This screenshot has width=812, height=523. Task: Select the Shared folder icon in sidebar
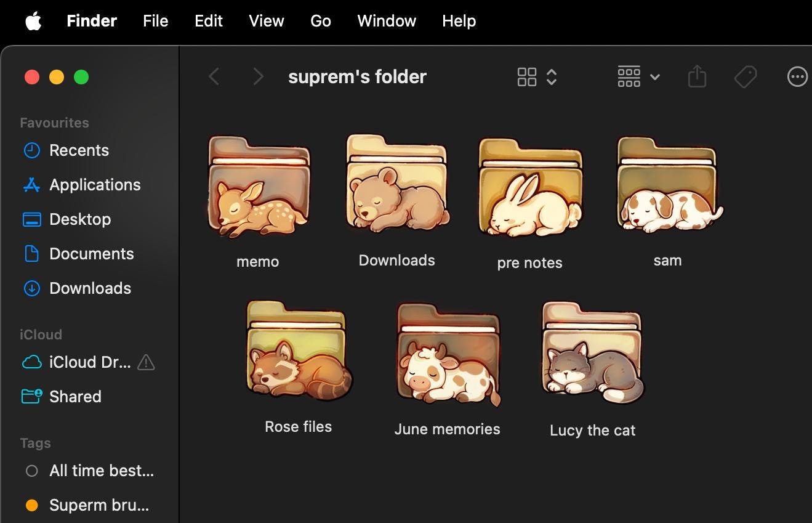point(31,396)
